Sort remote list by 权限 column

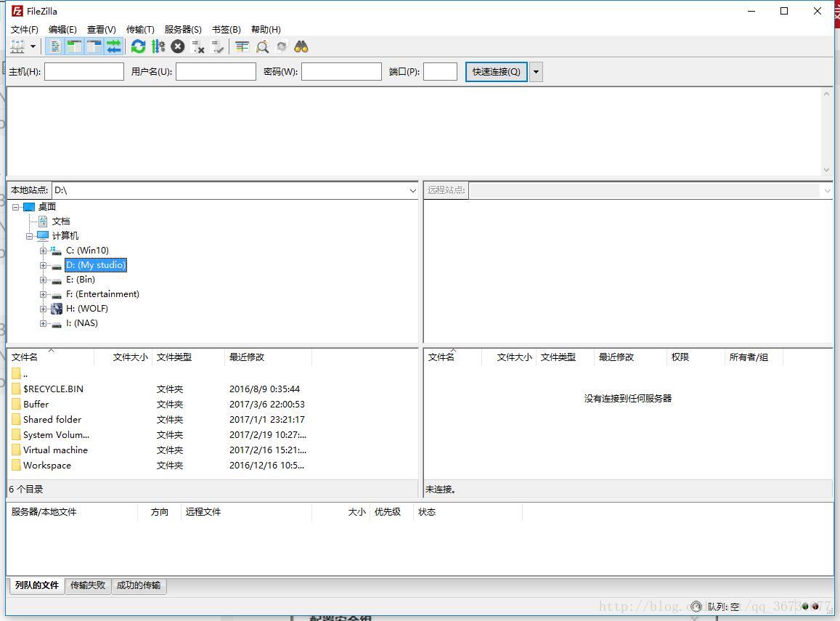point(696,357)
